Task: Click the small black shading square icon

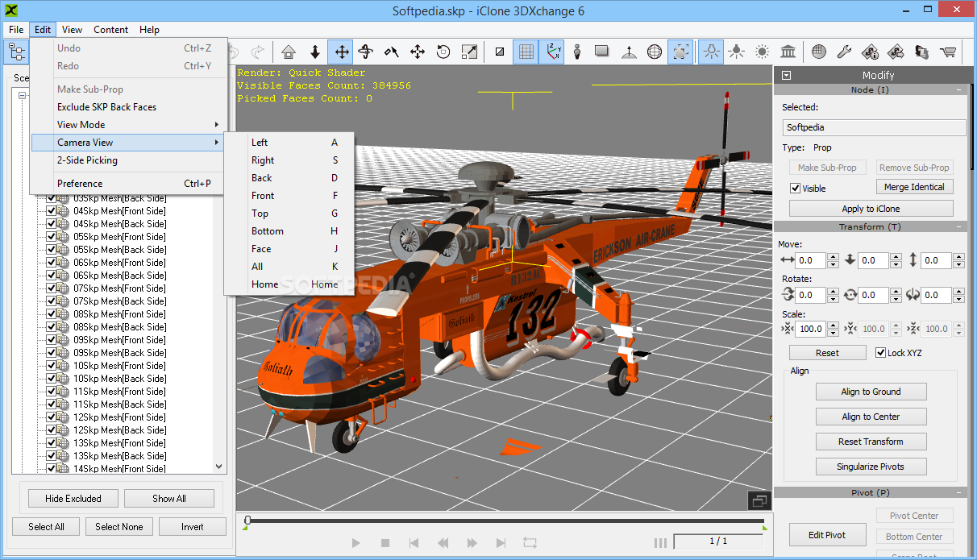Action: tap(500, 52)
